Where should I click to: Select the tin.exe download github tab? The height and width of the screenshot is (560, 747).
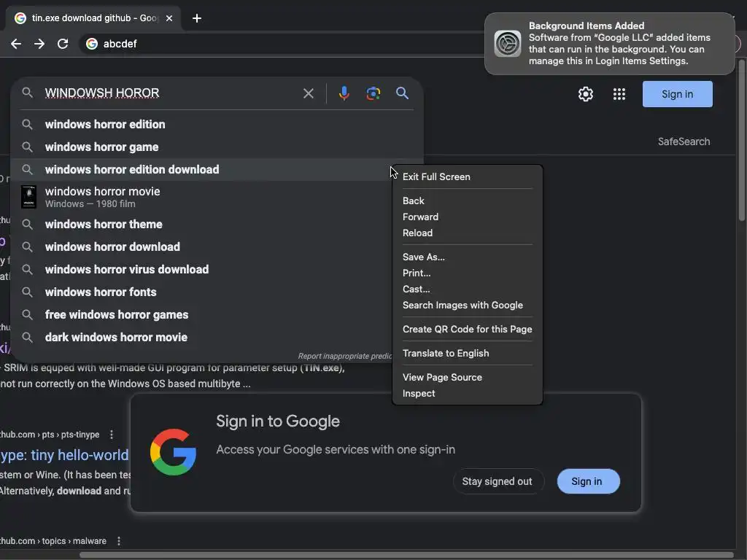pos(93,18)
